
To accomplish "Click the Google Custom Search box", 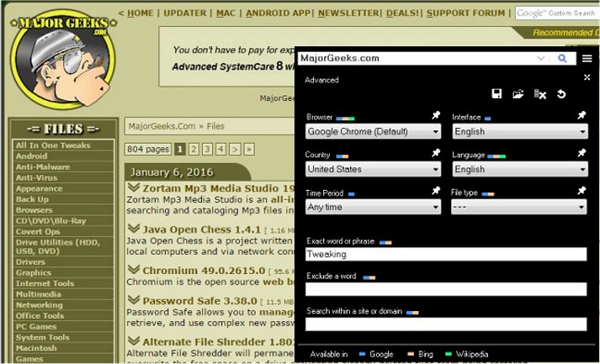I will 557,13.
